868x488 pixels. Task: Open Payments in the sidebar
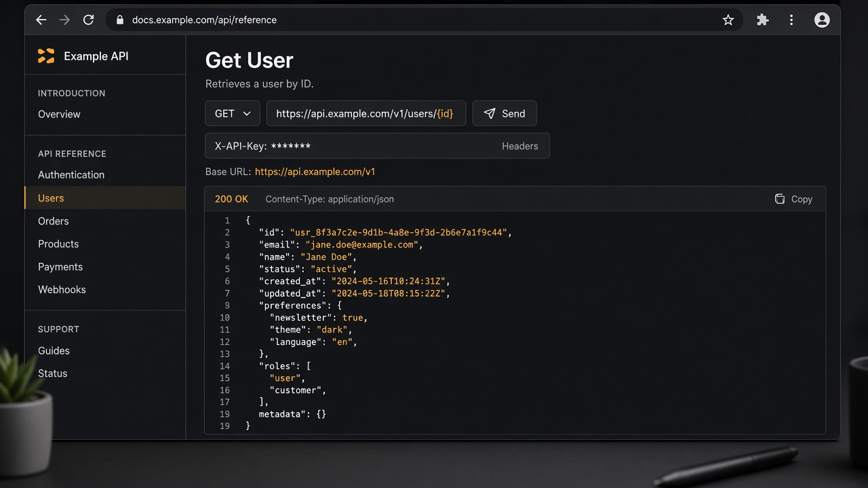click(60, 267)
